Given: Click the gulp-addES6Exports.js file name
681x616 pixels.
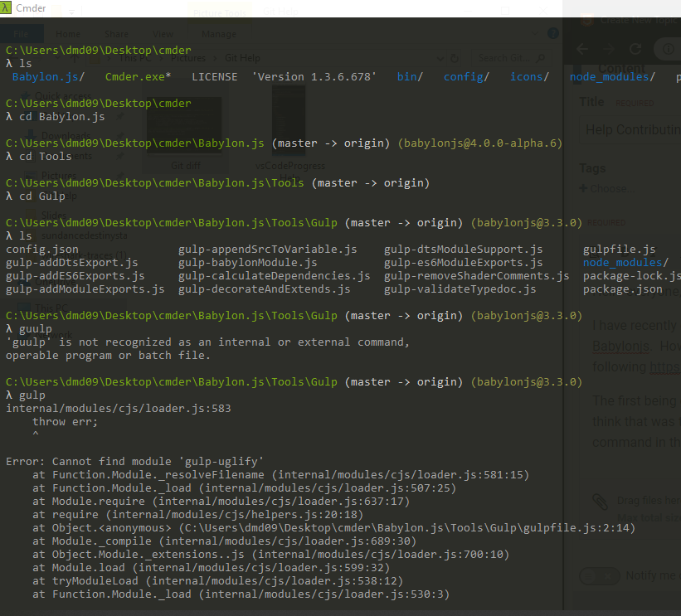Looking at the screenshot, I should point(75,275).
